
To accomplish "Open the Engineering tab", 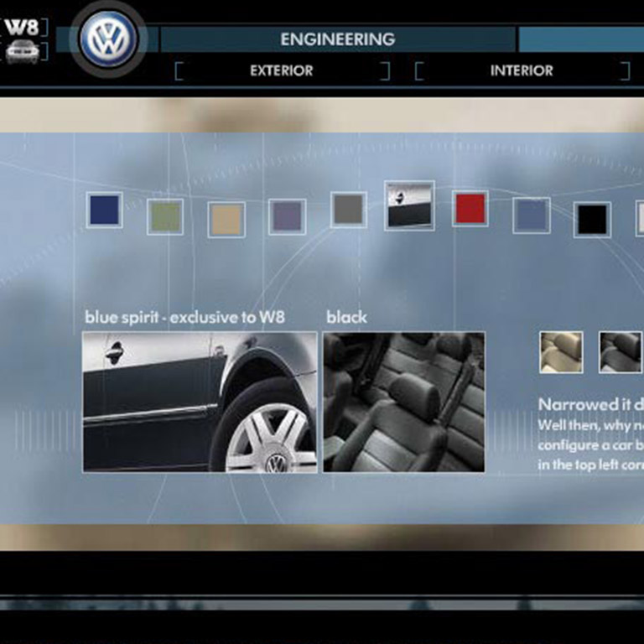I will point(337,39).
